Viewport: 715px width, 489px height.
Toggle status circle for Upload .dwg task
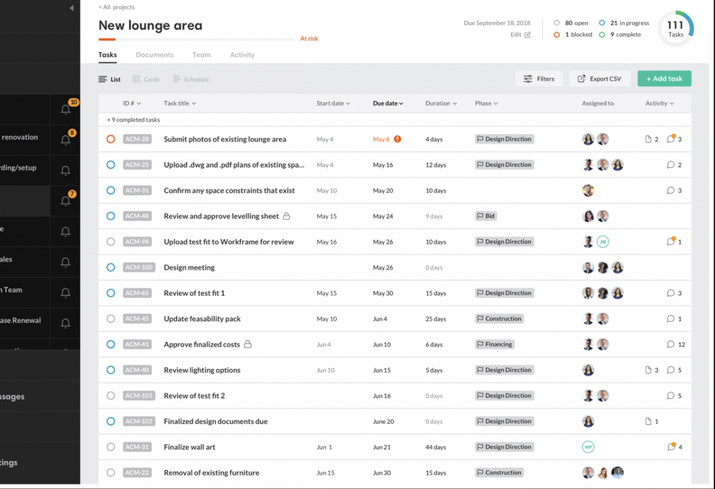click(x=110, y=165)
